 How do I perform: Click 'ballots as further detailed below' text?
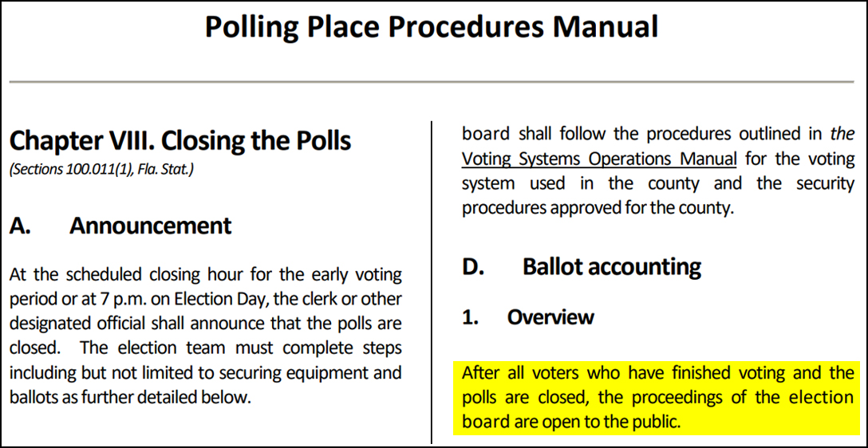(131, 397)
